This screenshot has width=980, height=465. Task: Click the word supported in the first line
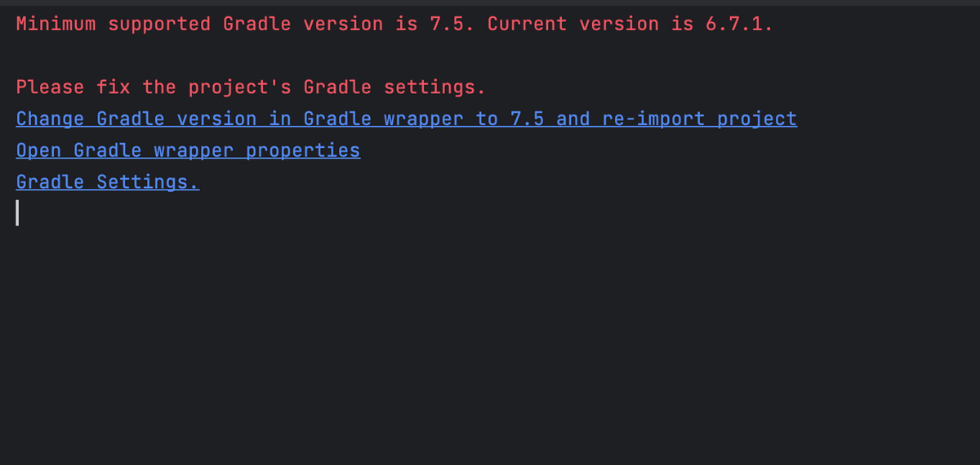159,24
